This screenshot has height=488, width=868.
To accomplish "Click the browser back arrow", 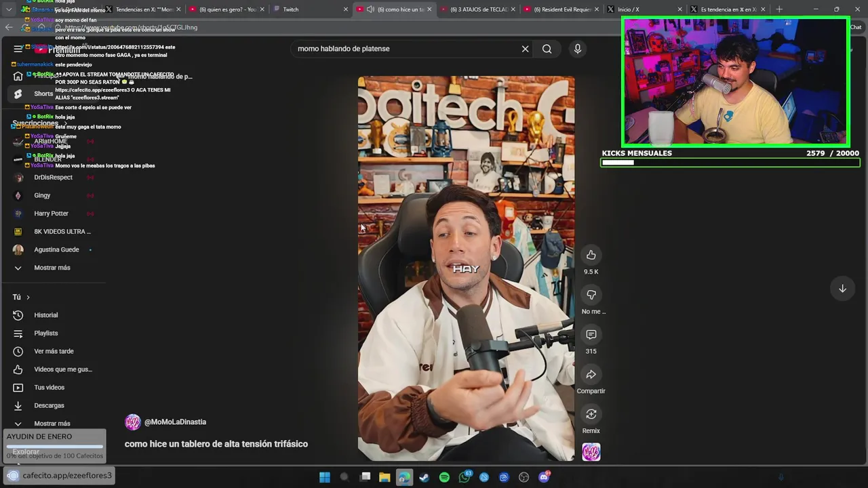I will (9, 27).
